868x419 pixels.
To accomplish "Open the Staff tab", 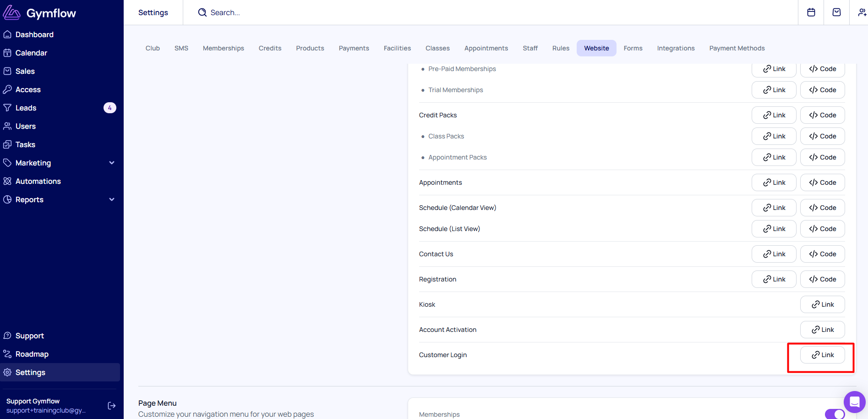I will point(530,48).
